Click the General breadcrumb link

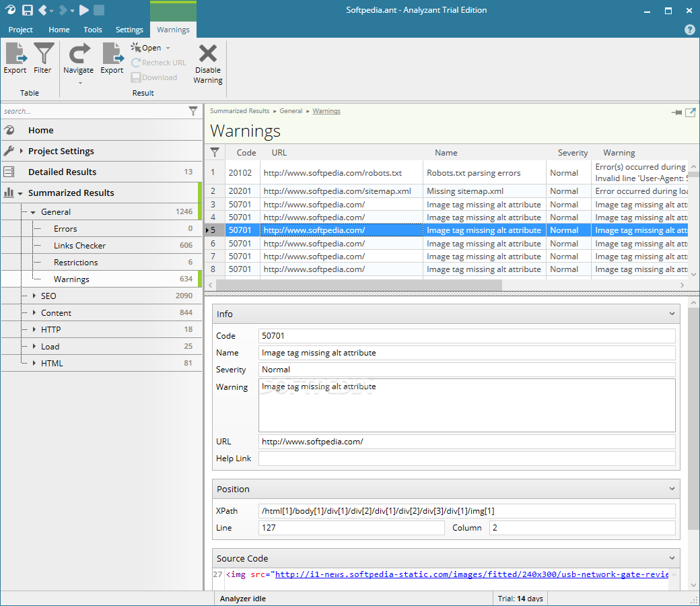tap(291, 110)
